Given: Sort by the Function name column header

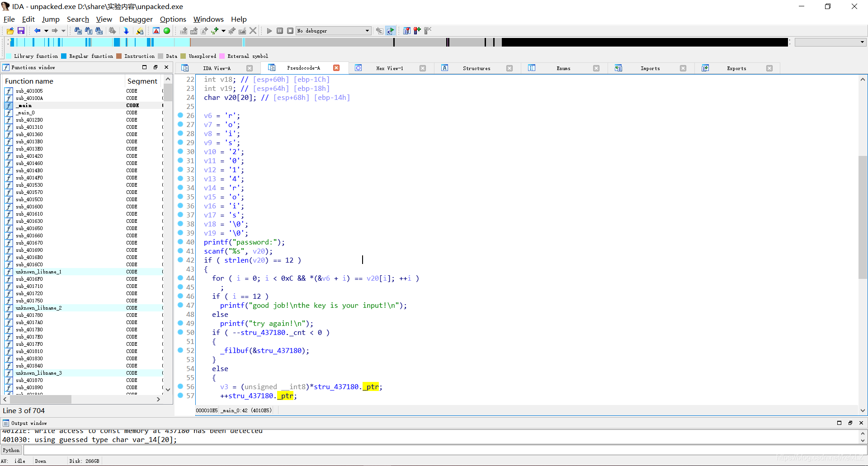Looking at the screenshot, I should [x=64, y=81].
